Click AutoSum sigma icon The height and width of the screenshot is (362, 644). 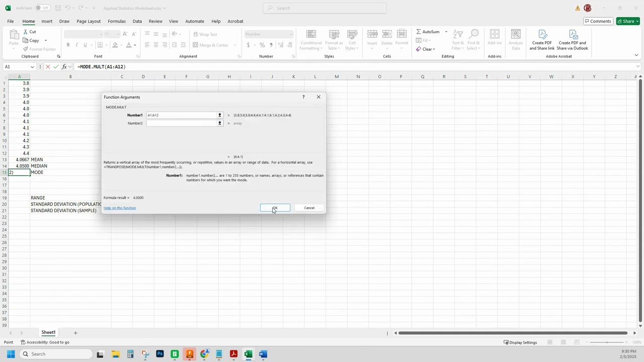point(419,32)
